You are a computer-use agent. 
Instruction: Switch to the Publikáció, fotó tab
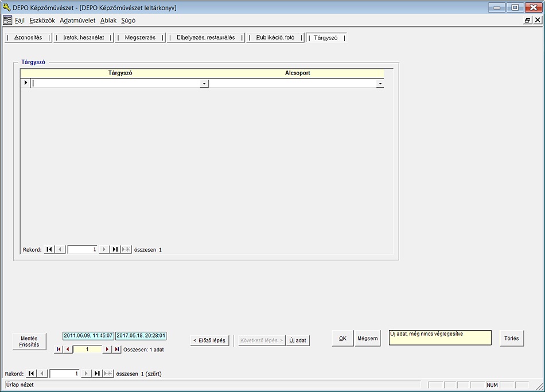[275, 38]
